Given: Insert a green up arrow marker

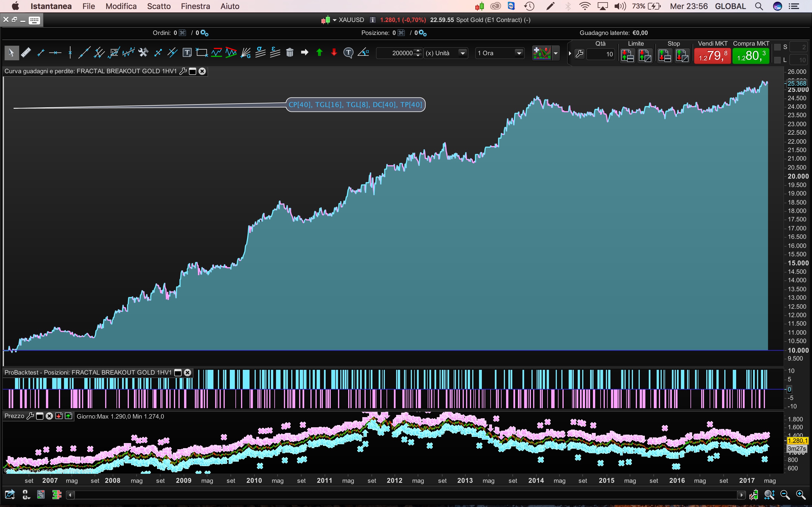Looking at the screenshot, I should pos(319,53).
